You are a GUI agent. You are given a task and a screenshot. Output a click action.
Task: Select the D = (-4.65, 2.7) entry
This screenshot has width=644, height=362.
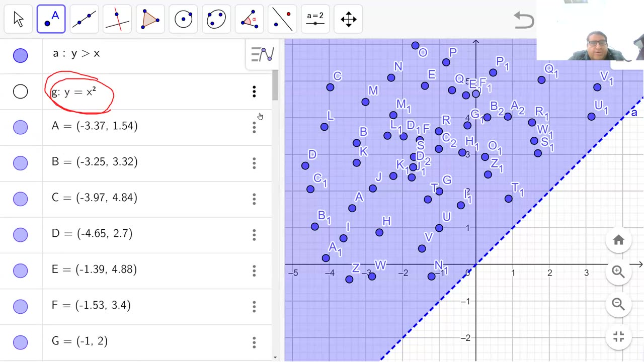92,233
